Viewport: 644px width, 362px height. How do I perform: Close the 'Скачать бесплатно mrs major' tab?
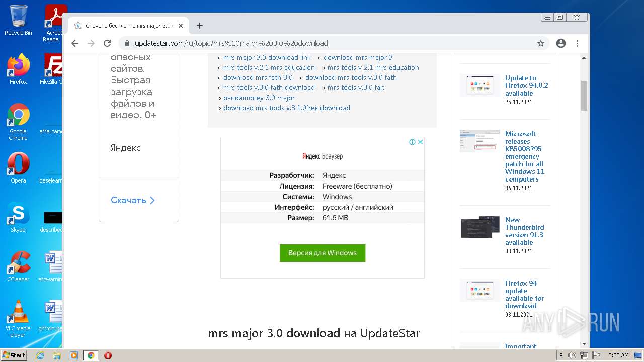pos(181,26)
